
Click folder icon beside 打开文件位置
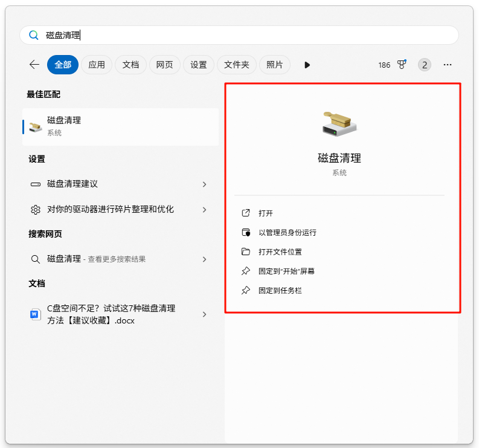(246, 252)
